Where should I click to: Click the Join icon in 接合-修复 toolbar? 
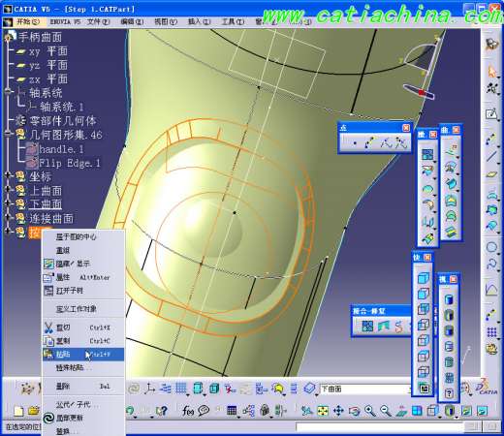click(x=367, y=327)
